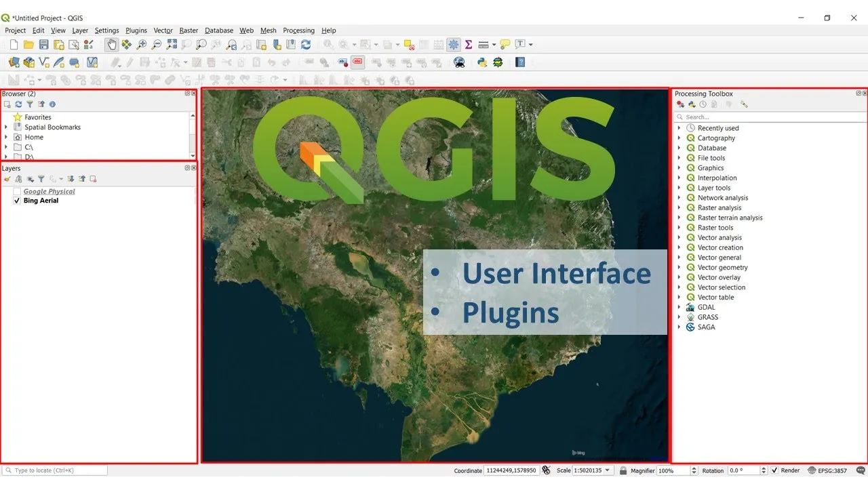Expand the SAGA provider group

pyautogui.click(x=679, y=327)
